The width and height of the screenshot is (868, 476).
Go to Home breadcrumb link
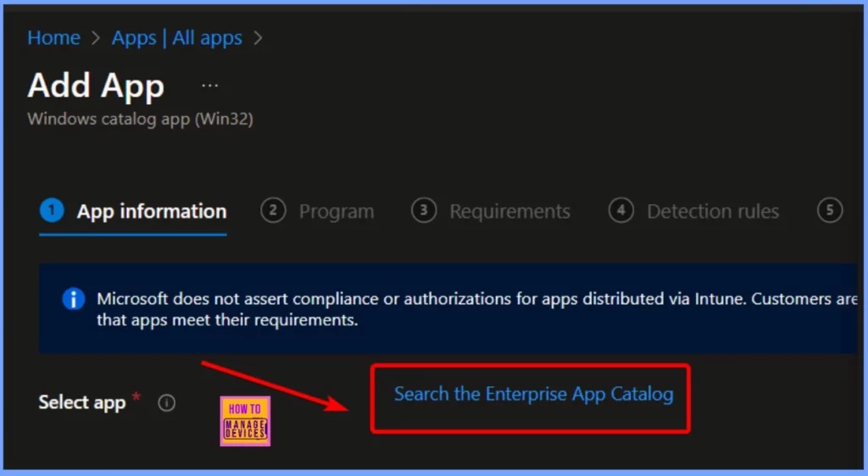[x=53, y=37]
